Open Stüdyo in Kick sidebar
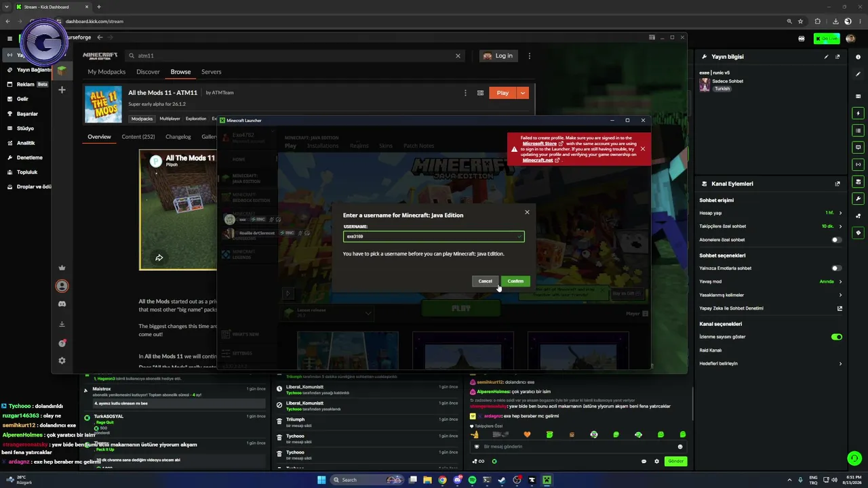Image resolution: width=868 pixels, height=488 pixels. (25, 128)
